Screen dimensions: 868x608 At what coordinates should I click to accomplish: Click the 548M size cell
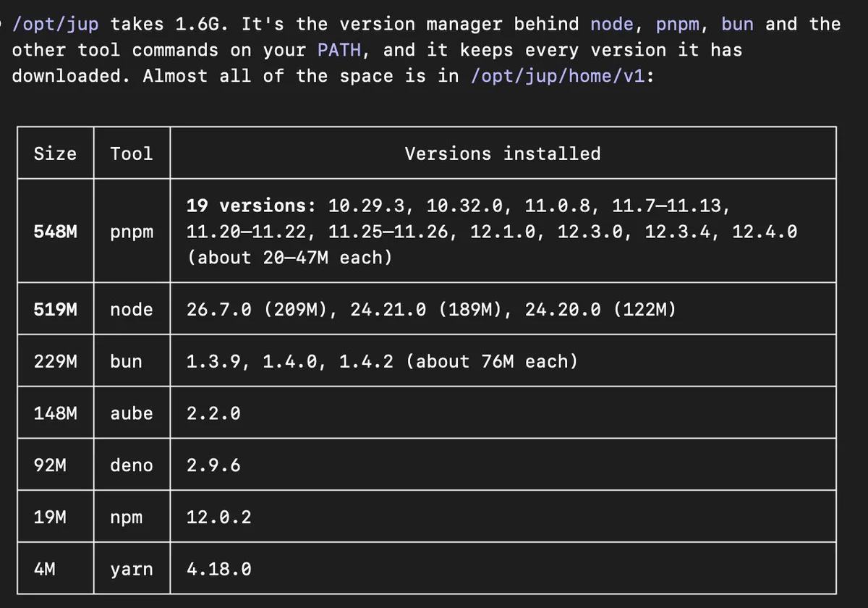(55, 232)
